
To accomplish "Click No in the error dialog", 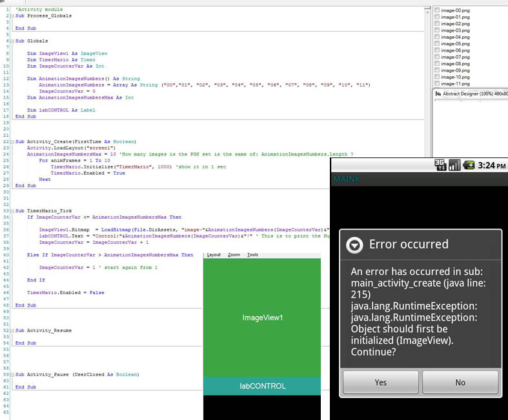I will tap(460, 383).
